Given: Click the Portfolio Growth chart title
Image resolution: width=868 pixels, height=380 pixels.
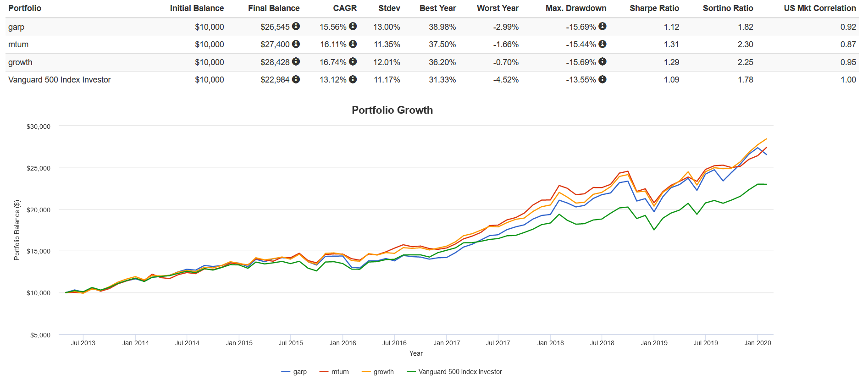Looking at the screenshot, I should [392, 110].
